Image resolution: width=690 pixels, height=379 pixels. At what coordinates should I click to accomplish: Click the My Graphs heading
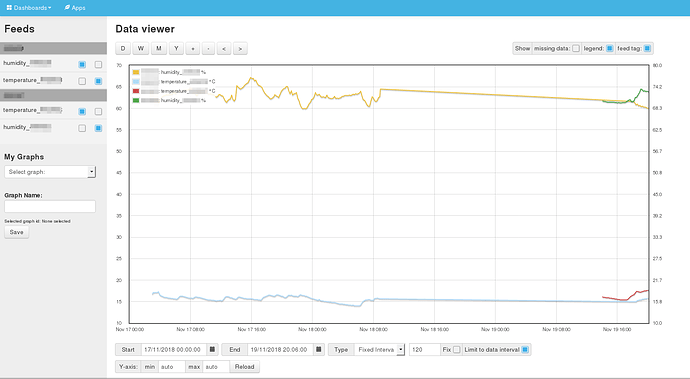[x=24, y=157]
